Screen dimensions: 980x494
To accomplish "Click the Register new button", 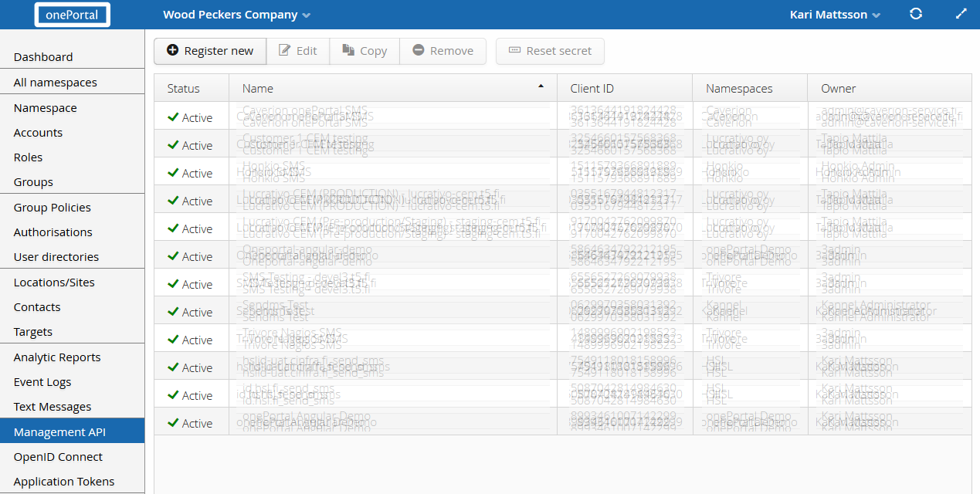I will click(210, 51).
